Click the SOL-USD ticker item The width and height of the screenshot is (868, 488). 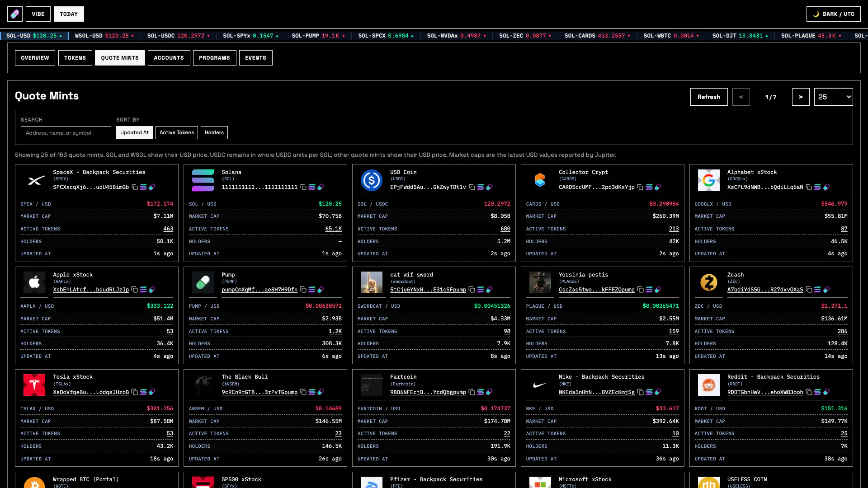point(34,36)
